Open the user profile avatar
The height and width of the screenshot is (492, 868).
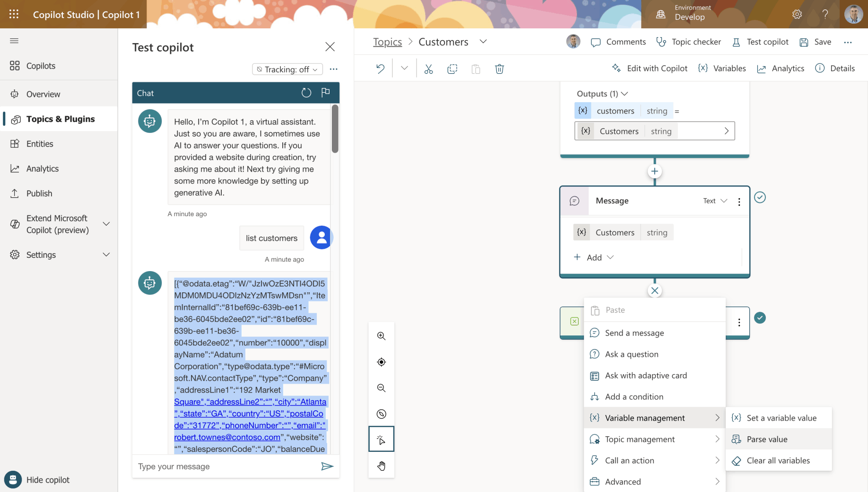tap(853, 14)
